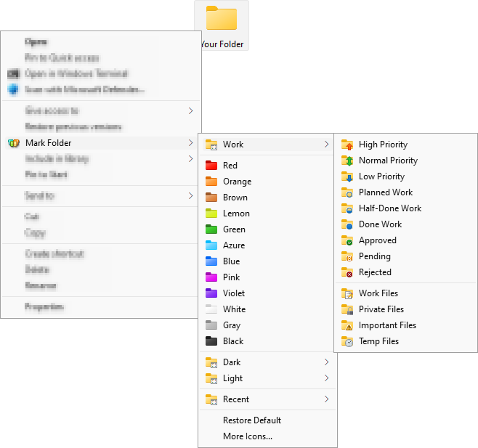Pick the Gray folder color swatch
Viewport: 478px width, 448px height.
pos(211,325)
